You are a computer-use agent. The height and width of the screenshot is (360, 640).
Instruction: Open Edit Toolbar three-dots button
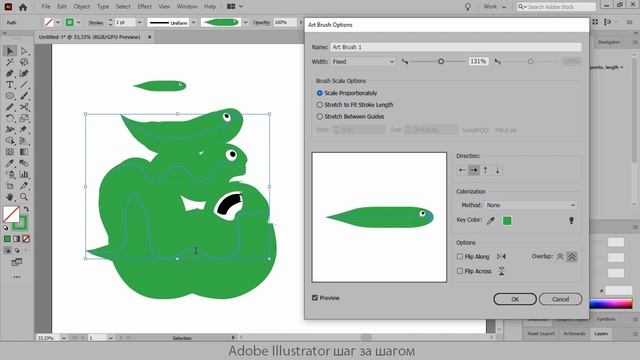(x=17, y=277)
